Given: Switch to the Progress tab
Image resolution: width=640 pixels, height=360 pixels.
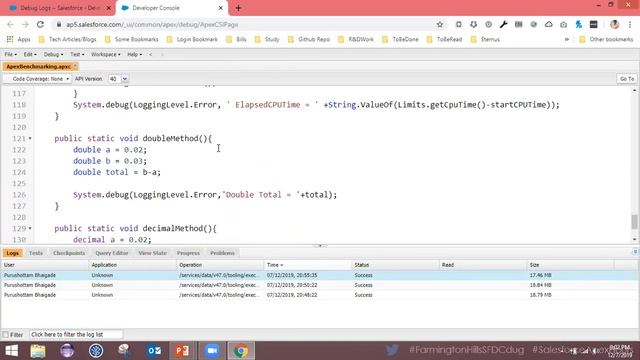Looking at the screenshot, I should coord(188,253).
